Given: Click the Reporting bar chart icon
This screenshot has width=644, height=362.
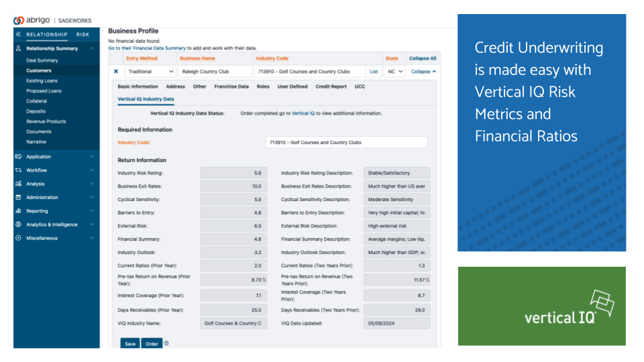Looking at the screenshot, I should click(19, 211).
